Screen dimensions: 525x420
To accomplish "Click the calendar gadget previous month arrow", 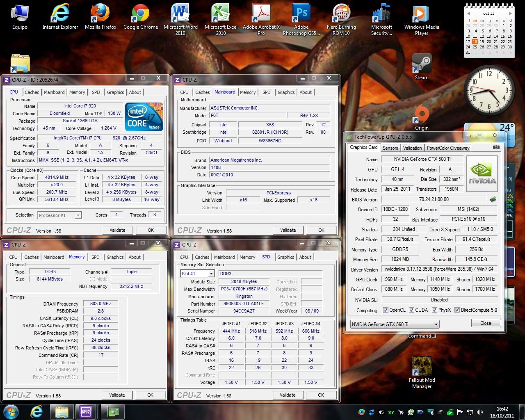I will point(468,14).
